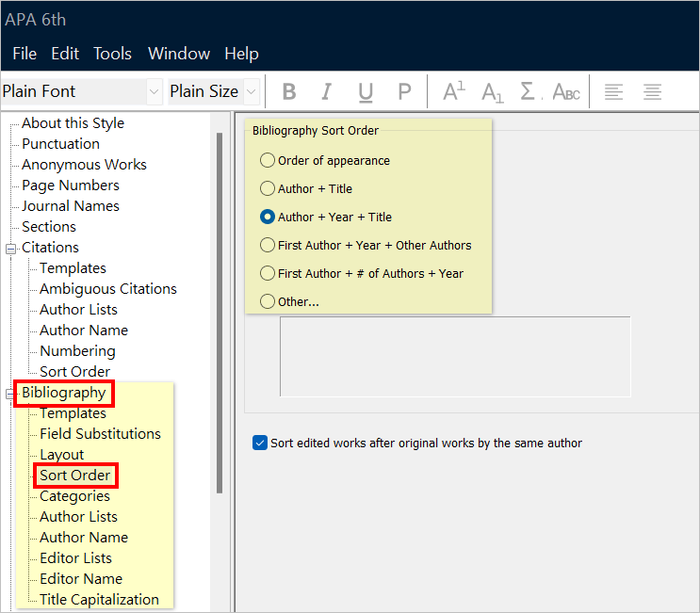The height and width of the screenshot is (613, 700).
Task: Select Page Numbers tree item
Action: 71,186
